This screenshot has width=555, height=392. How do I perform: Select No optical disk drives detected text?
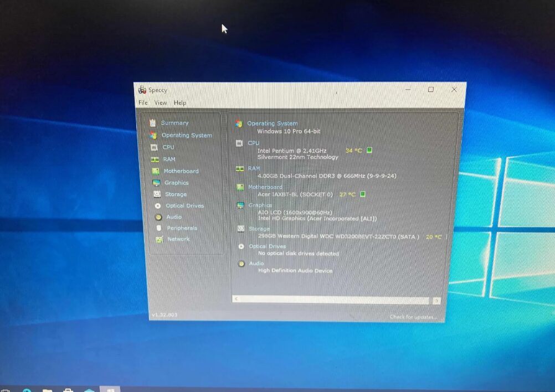point(299,254)
